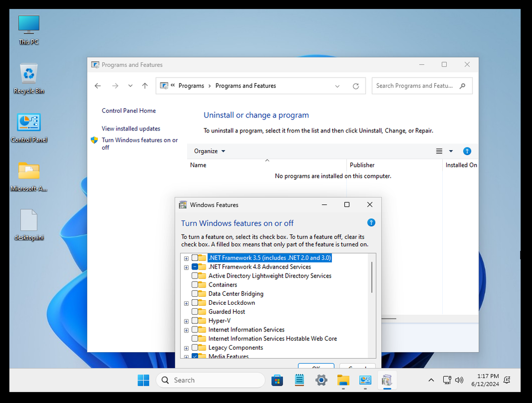Image resolution: width=532 pixels, height=403 pixels.
Task: Check Internet Information Services checkbox
Action: (195, 329)
